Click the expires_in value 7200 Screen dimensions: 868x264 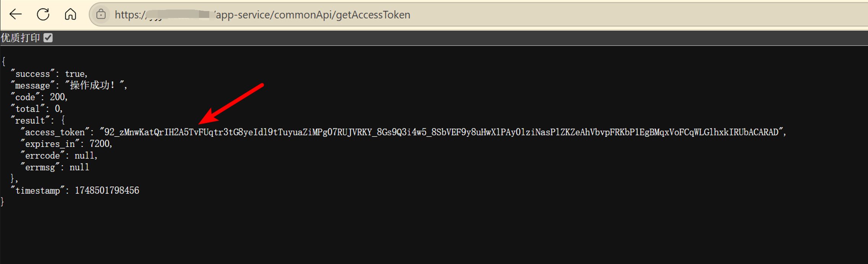point(99,144)
